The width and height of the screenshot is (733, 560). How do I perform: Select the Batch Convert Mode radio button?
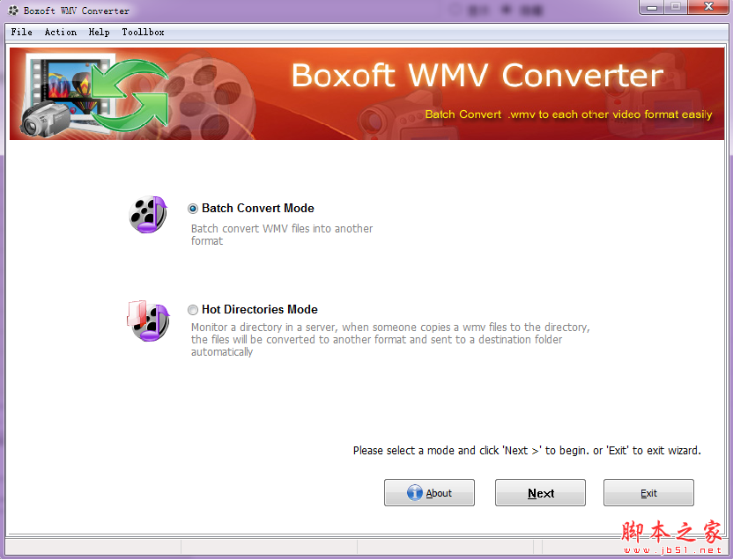coord(192,208)
